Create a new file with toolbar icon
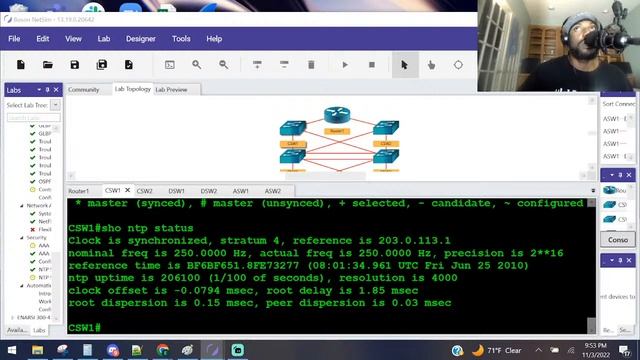Image resolution: width=640 pixels, height=360 pixels. [21, 64]
